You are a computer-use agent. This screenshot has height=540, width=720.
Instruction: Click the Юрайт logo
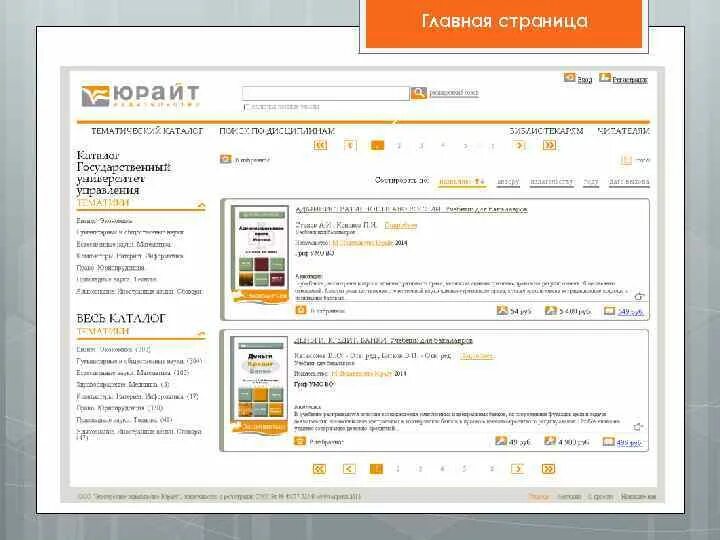[141, 96]
